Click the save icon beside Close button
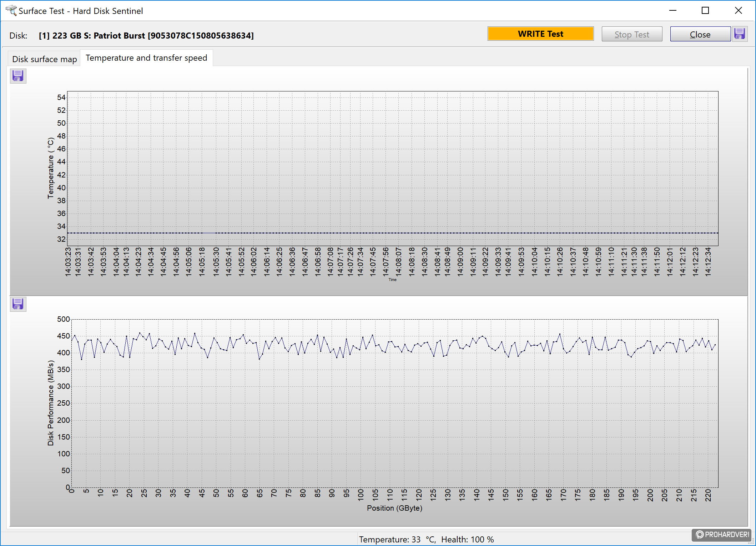The height and width of the screenshot is (546, 756). [x=740, y=34]
